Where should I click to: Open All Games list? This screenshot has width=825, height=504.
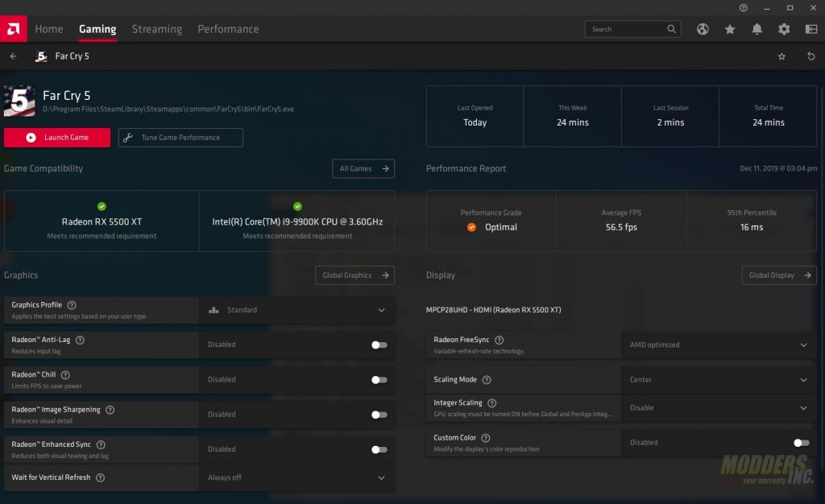pyautogui.click(x=363, y=168)
